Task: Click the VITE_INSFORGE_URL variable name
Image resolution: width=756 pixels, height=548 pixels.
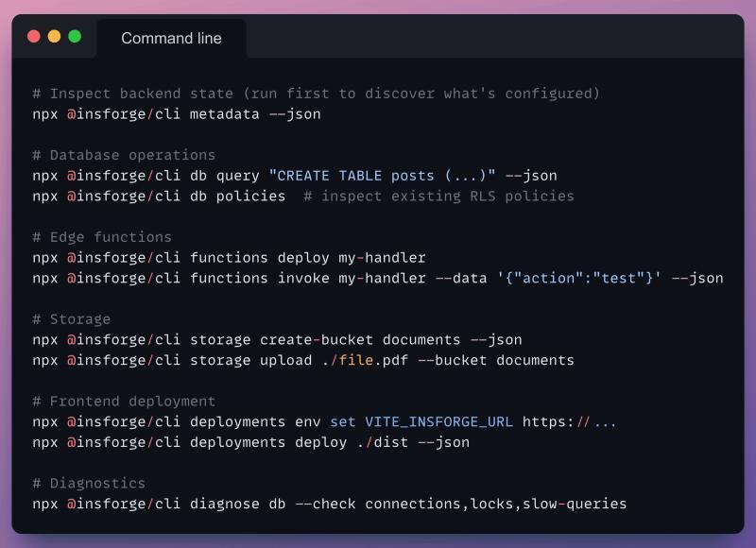Action: (x=438, y=421)
